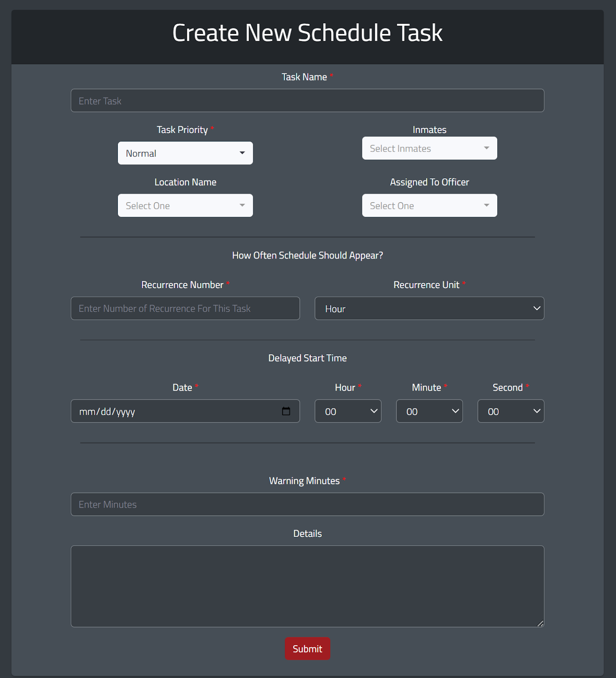Open the Select Inmates dropdown

(x=429, y=148)
